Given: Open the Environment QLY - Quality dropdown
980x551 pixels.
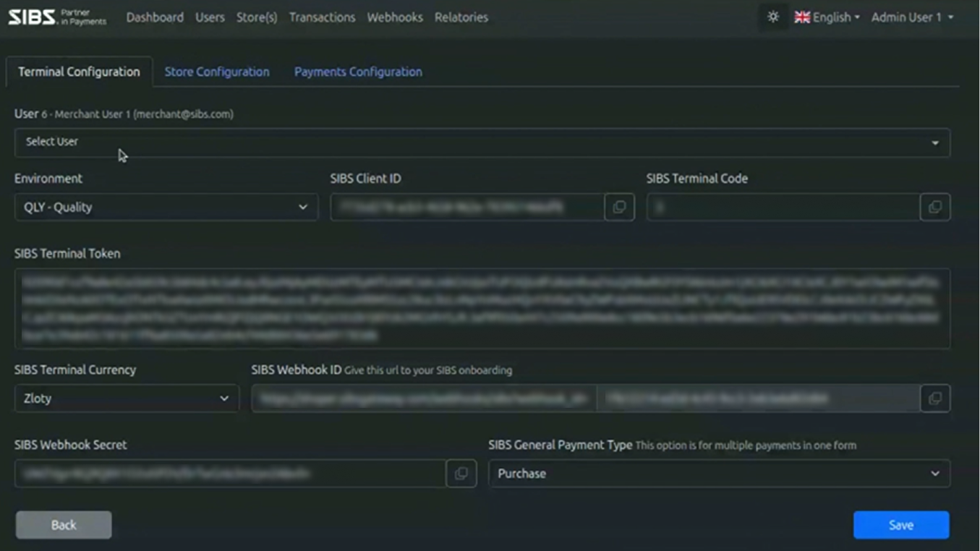Looking at the screenshot, I should click(x=166, y=207).
